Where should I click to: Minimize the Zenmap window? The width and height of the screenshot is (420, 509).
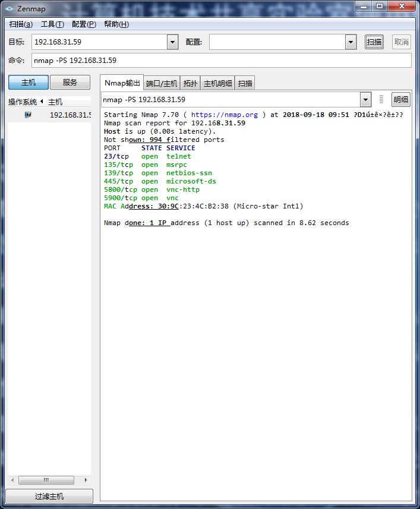click(x=364, y=6)
